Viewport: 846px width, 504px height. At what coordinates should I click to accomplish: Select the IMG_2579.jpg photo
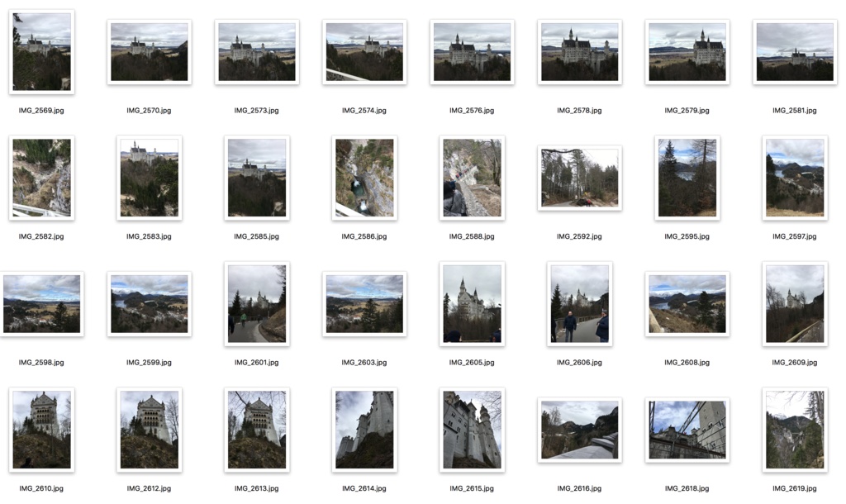point(687,52)
